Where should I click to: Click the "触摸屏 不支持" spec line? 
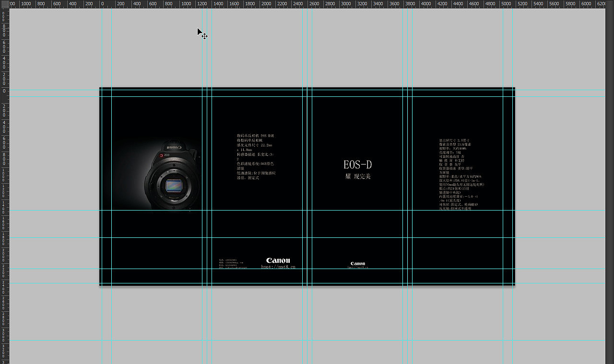coord(451,161)
